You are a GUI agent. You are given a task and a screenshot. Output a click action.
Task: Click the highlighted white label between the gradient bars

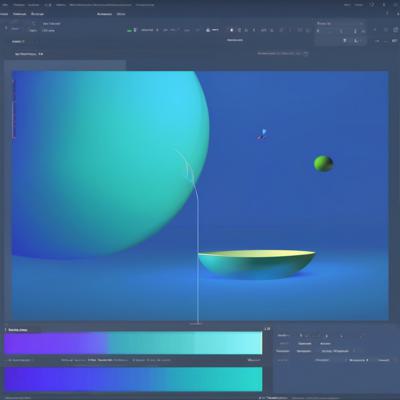[x=100, y=360]
